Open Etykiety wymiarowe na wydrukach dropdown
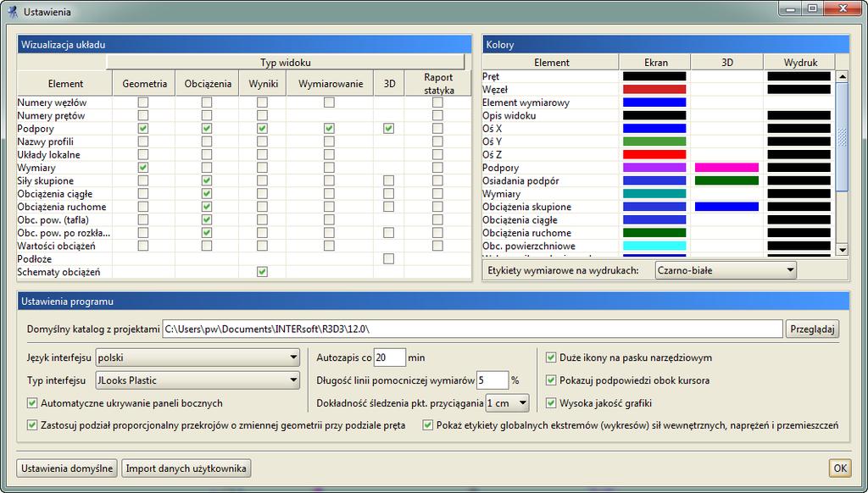 coord(726,270)
